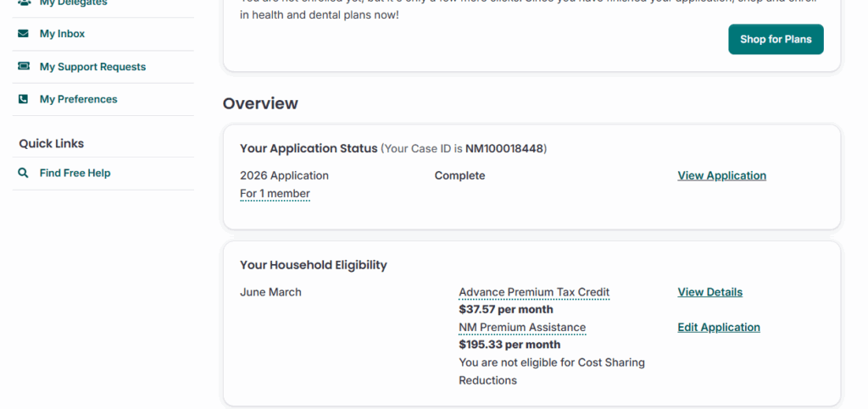Click the phone icon beside My Preferences
Viewport: 868px width, 409px height.
23,99
